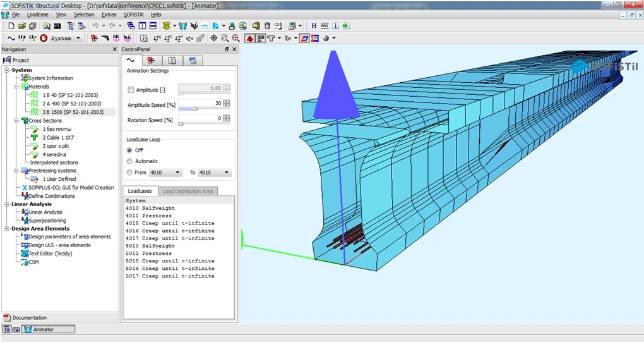
Task: Click the FAQ icon
Action: [325, 26]
